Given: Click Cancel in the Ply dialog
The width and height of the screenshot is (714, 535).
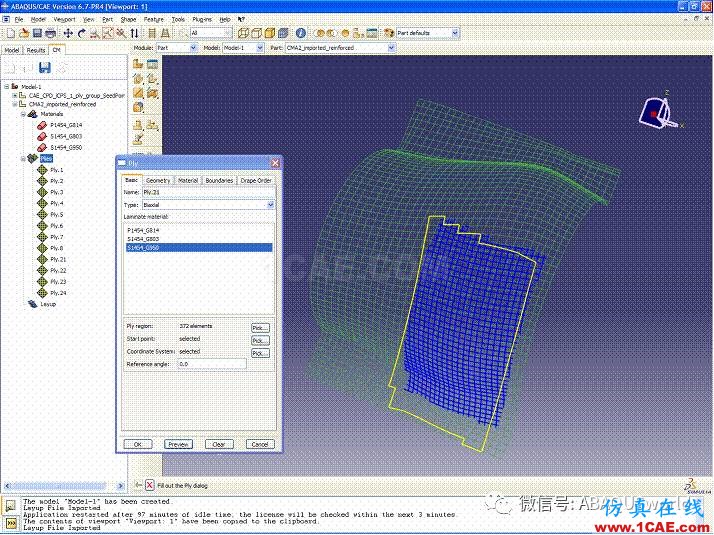Looking at the screenshot, I should (x=260, y=444).
